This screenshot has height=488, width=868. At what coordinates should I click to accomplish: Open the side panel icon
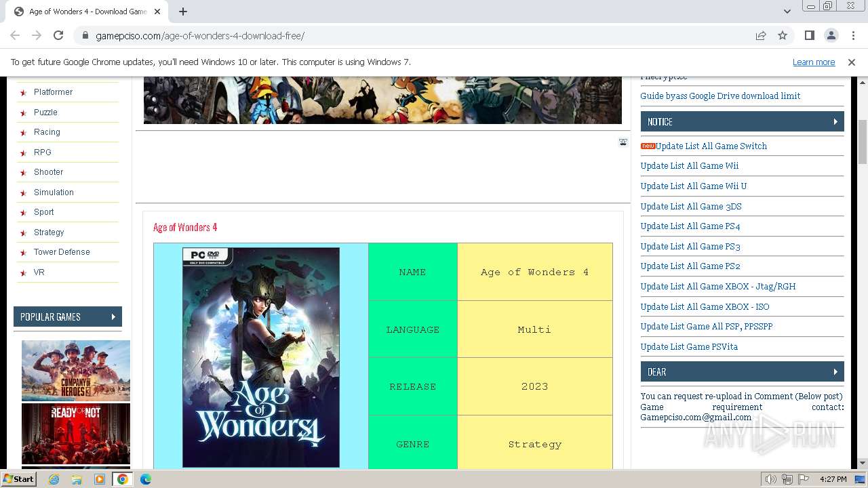click(809, 35)
